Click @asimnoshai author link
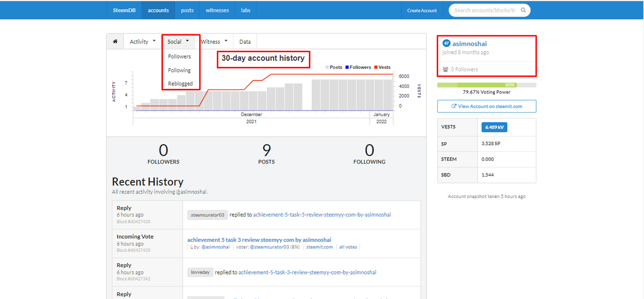The height and width of the screenshot is (299, 644). point(215,247)
